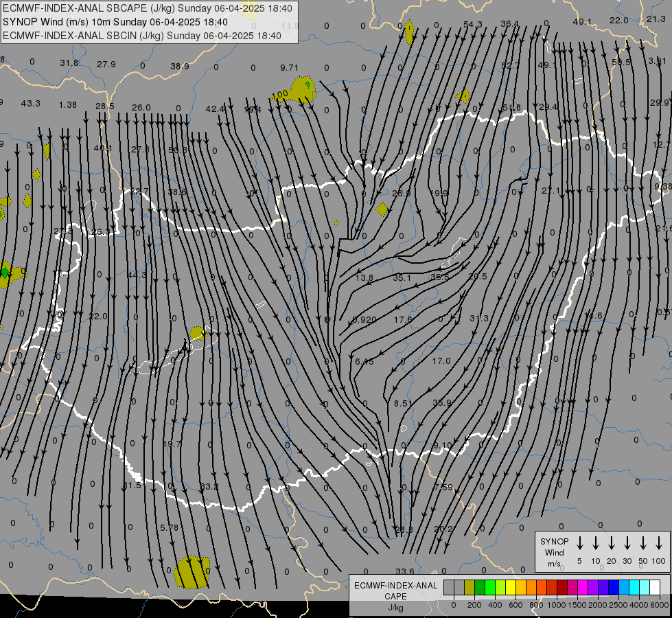The height and width of the screenshot is (618, 672).
Task: Click the 31.8 value on the map
Action: pos(69,63)
